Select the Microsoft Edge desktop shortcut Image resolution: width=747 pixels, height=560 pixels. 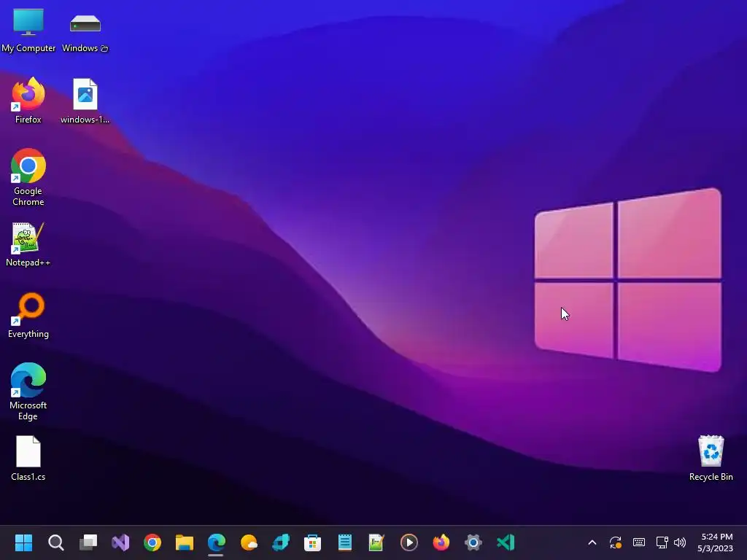pos(28,392)
